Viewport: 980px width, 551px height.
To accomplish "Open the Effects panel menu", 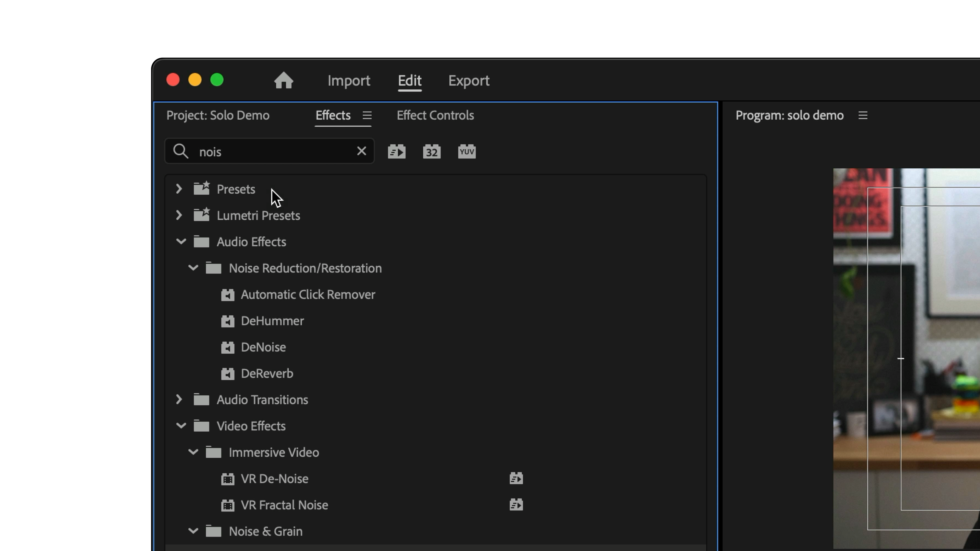I will 367,116.
